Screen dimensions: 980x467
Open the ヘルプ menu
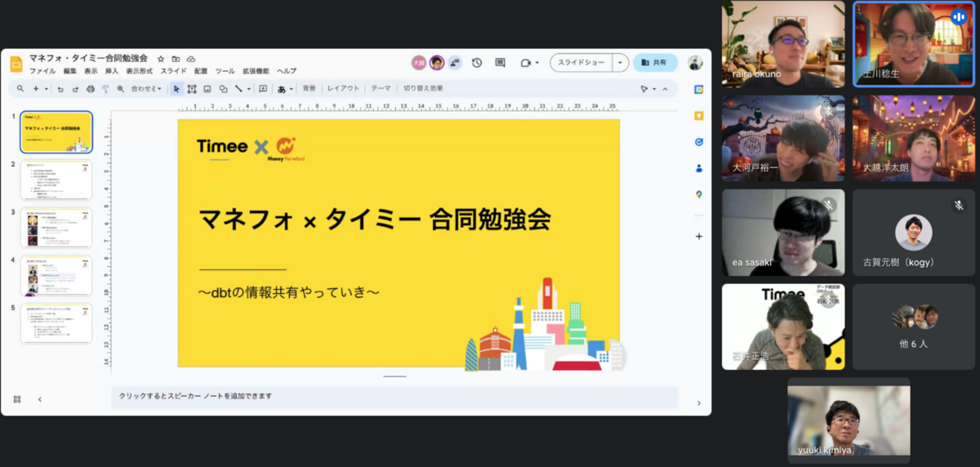(287, 71)
